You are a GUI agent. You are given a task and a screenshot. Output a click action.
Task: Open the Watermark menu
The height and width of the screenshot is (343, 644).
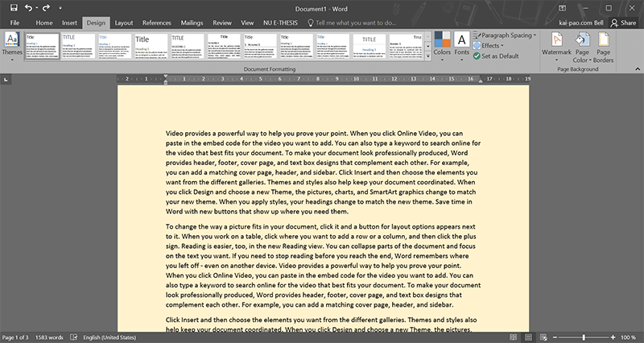point(556,48)
